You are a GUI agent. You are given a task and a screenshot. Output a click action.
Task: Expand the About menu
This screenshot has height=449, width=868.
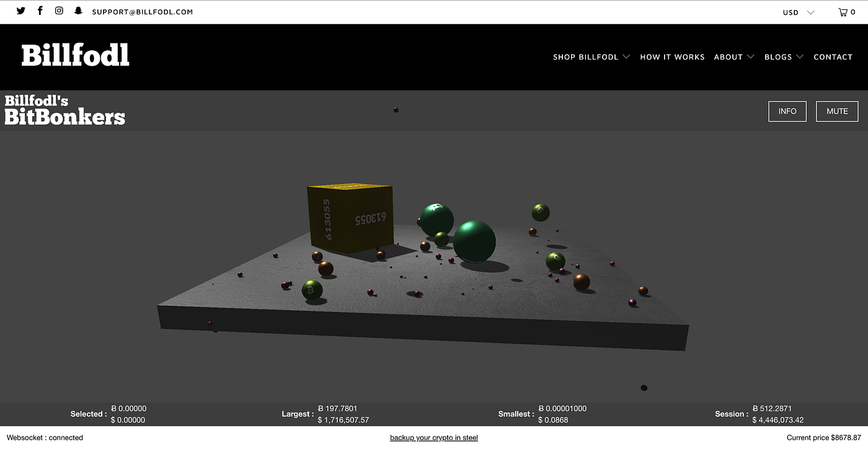point(734,57)
